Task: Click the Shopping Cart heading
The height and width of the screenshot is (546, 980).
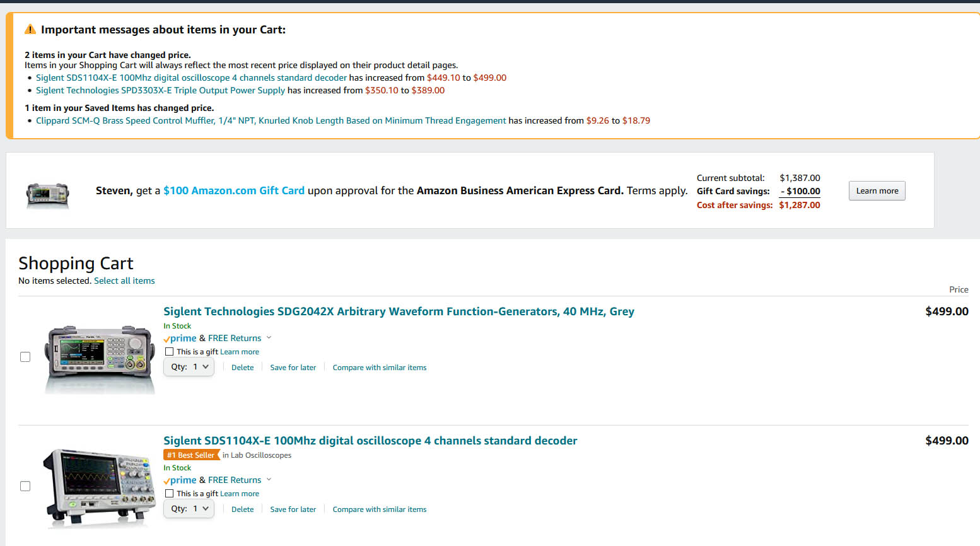Action: [76, 263]
